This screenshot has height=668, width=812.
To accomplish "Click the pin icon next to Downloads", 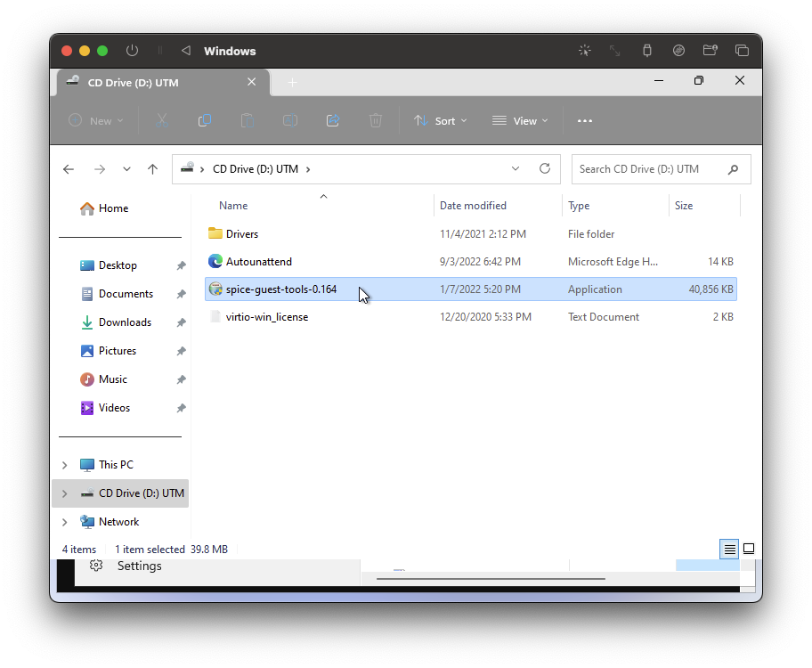I will (181, 322).
